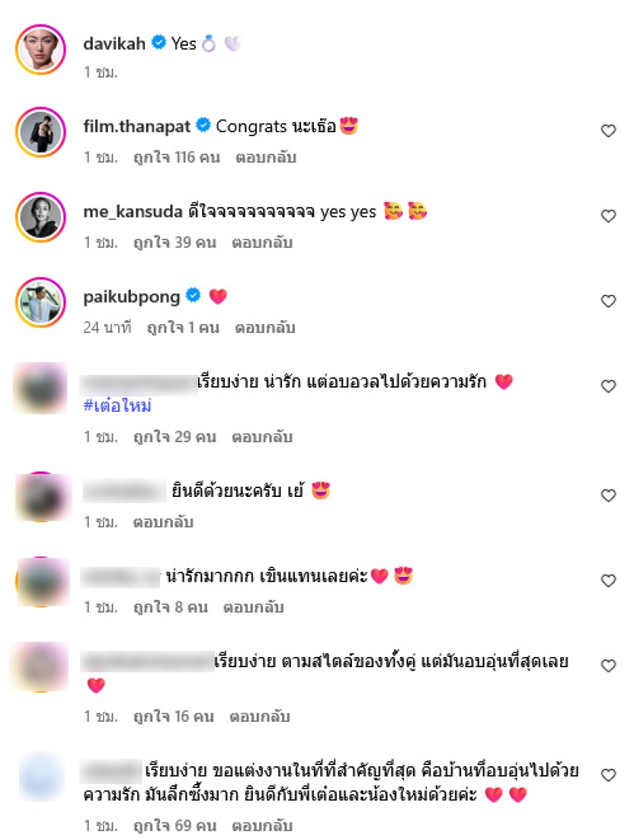The height and width of the screenshot is (840, 634).
Task: Like the comment with #เต๋อใหม่ hashtag
Action: click(x=609, y=386)
